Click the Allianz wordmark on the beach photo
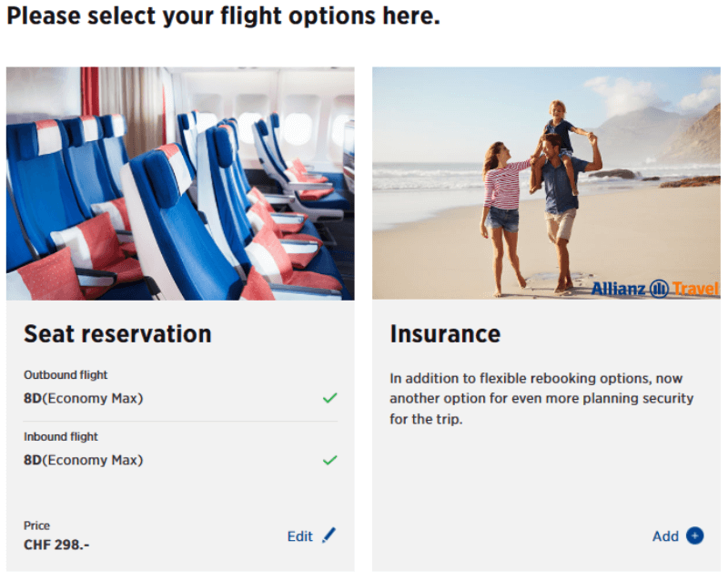This screenshot has height=581, width=728. tap(618, 289)
